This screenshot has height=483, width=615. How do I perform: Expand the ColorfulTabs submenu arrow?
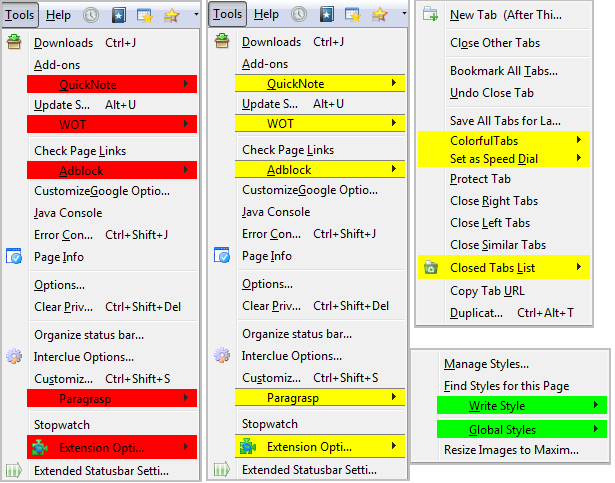579,140
